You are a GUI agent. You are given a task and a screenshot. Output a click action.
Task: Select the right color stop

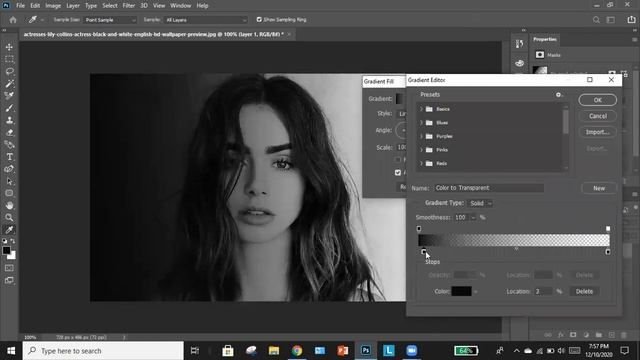(608, 252)
